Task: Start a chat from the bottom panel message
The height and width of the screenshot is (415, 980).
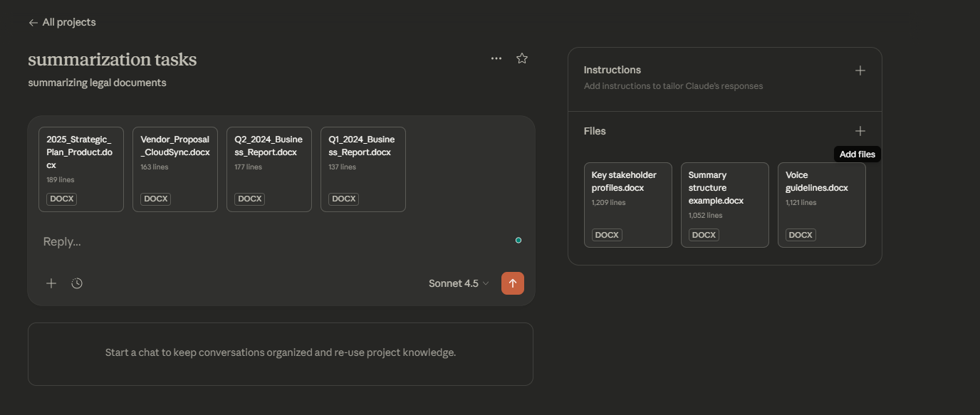Action: (x=280, y=352)
